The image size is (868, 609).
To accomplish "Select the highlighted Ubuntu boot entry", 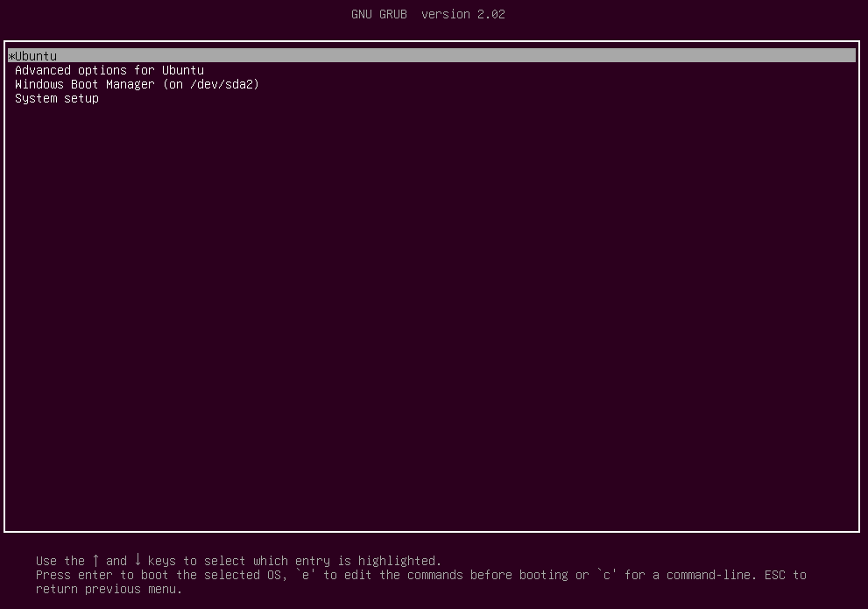I will pos(432,56).
